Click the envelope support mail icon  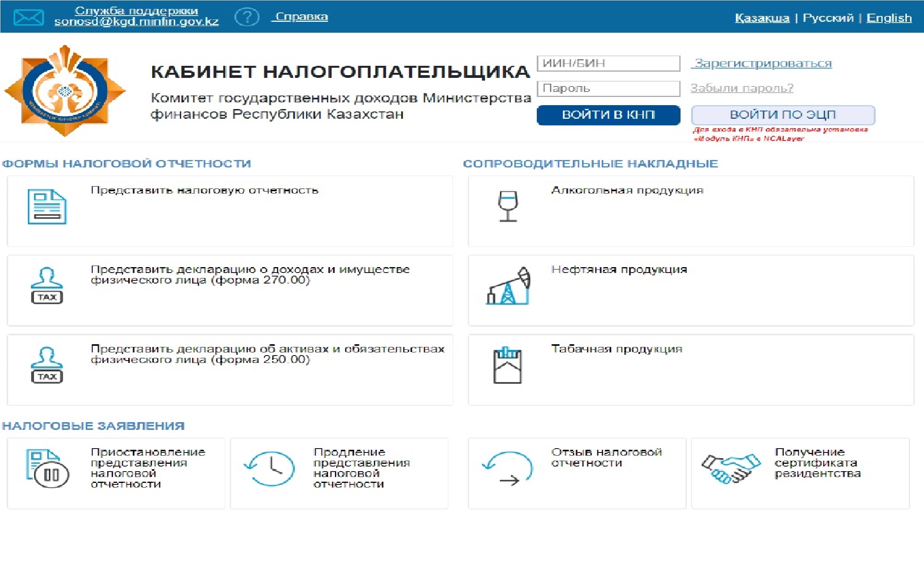pos(28,18)
